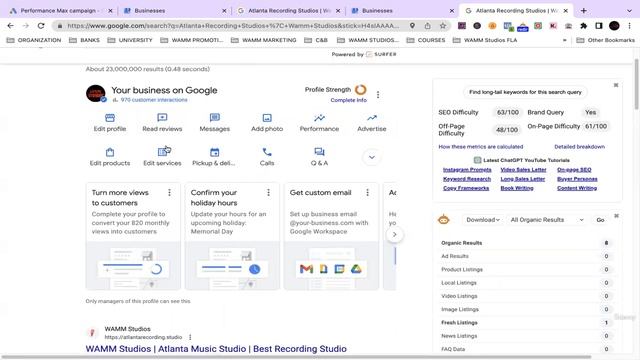Image resolution: width=640 pixels, height=360 pixels.
Task: Open Read reviews icon
Action: point(162,118)
